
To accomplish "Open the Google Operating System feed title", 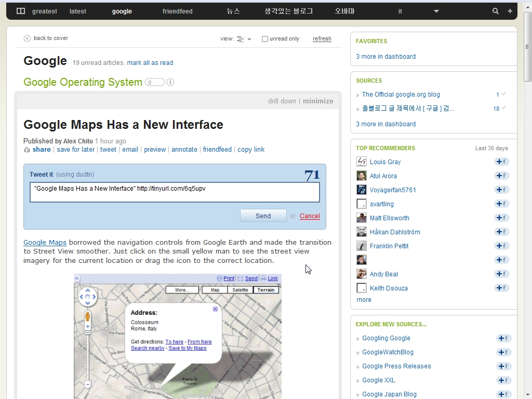I will (x=83, y=82).
